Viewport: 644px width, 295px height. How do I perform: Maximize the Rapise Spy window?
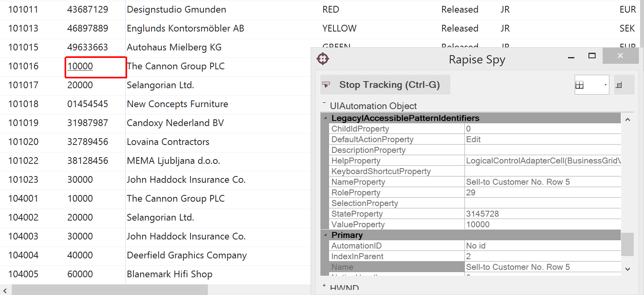click(592, 56)
